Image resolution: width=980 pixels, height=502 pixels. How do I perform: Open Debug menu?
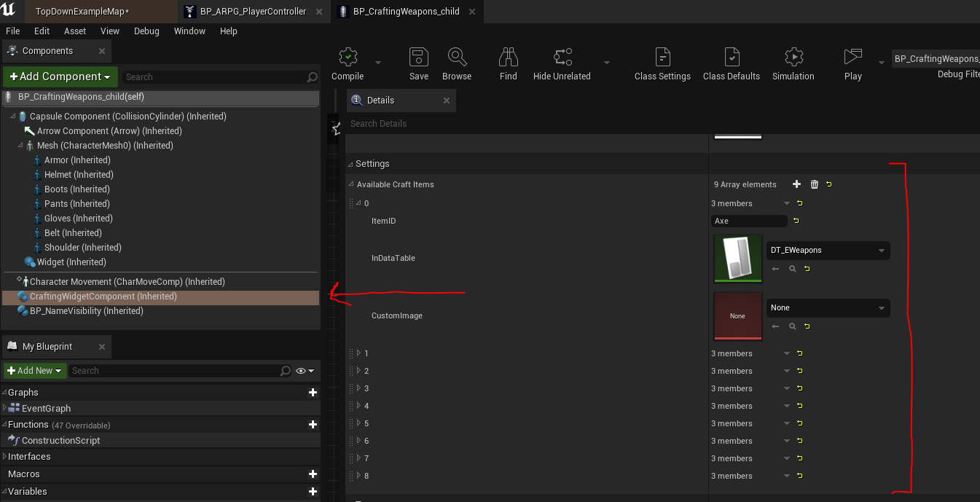point(146,31)
